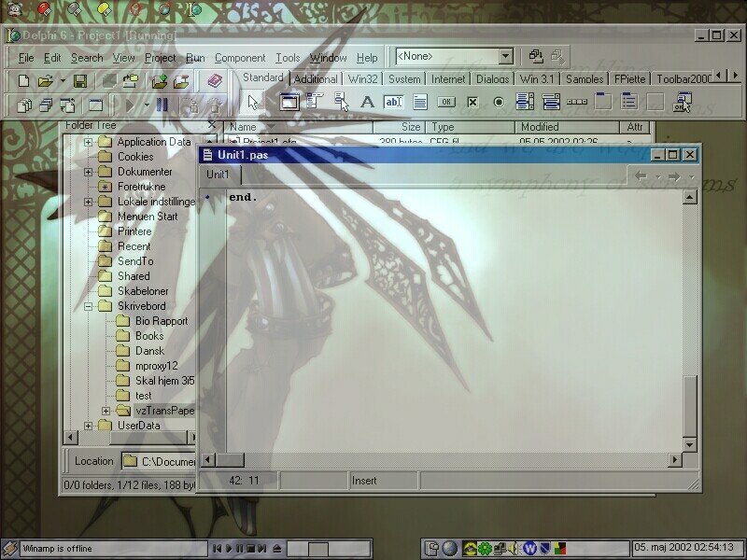747x560 pixels.
Task: Sort file list by Modified column
Action: pos(567,127)
